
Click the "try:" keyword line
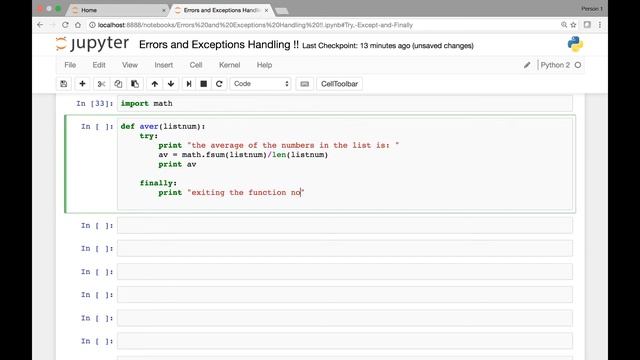(149, 136)
